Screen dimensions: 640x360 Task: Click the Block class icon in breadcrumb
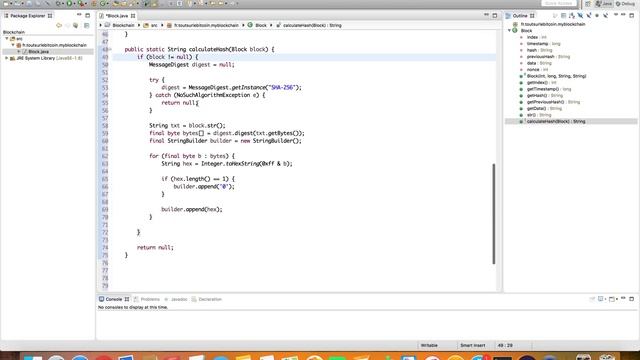coord(250,25)
